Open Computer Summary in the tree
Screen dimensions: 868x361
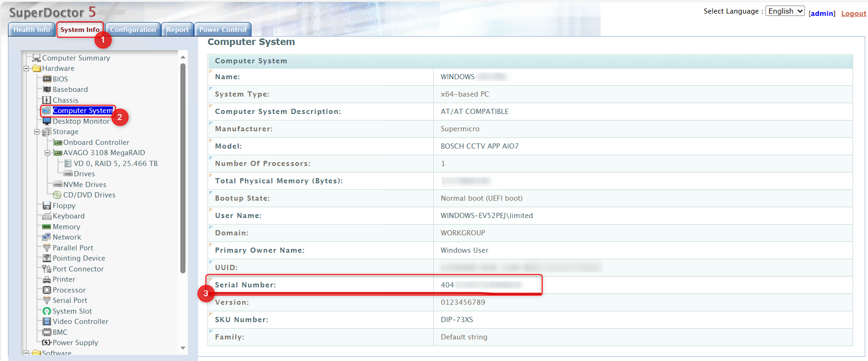point(76,58)
